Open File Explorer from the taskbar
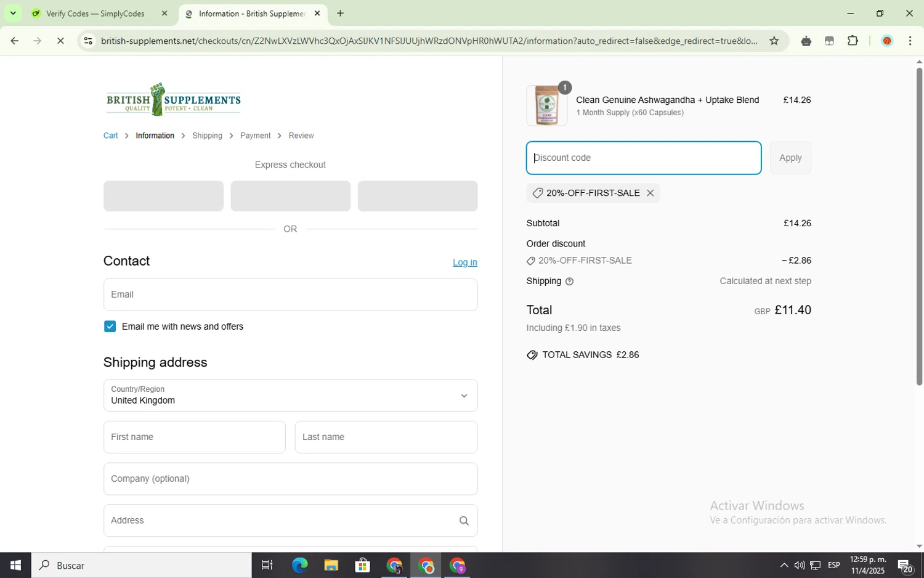This screenshot has height=578, width=924. click(x=331, y=565)
